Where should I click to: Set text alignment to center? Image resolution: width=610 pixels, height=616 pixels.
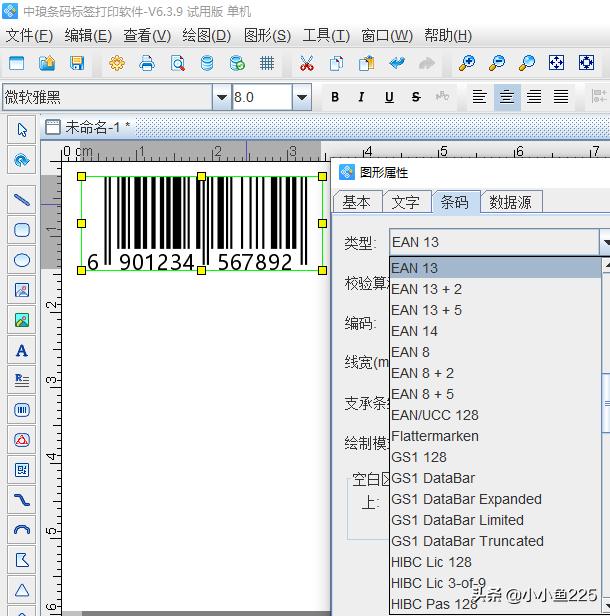pyautogui.click(x=507, y=97)
